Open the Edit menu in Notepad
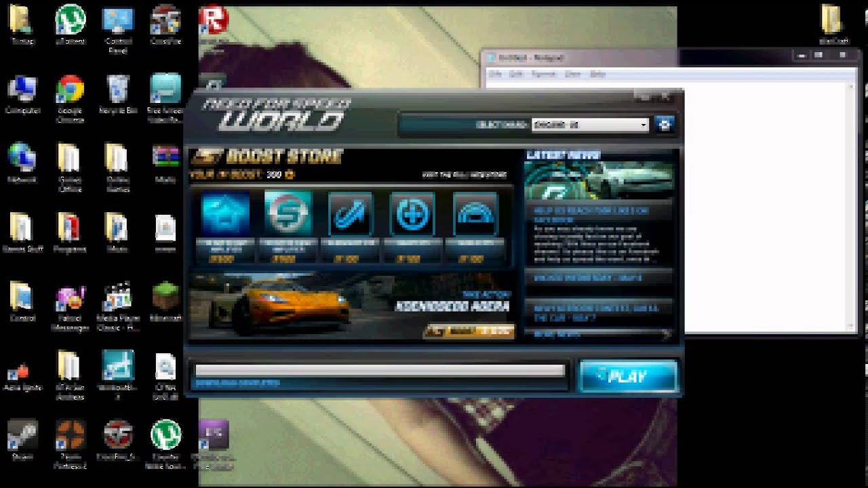This screenshot has width=868, height=488. tap(516, 74)
